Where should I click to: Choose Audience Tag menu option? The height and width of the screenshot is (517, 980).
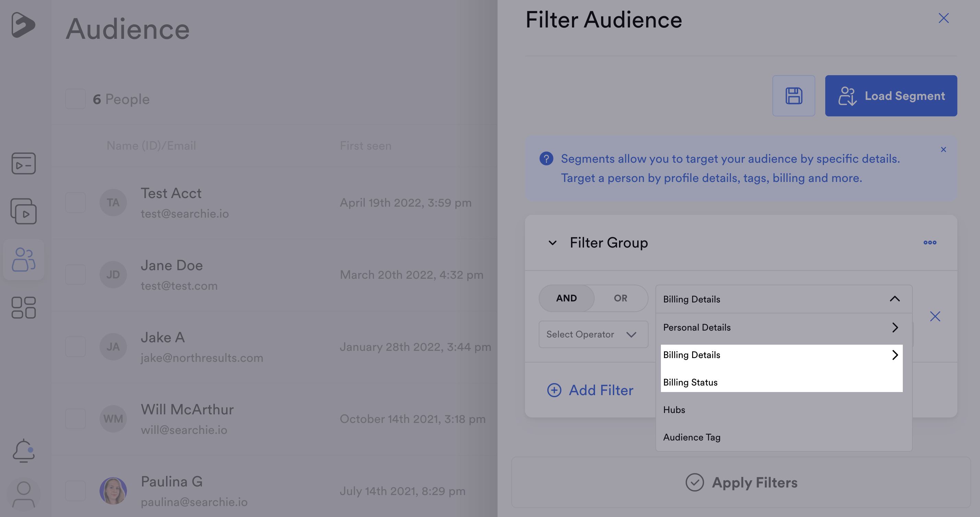[x=784, y=437]
